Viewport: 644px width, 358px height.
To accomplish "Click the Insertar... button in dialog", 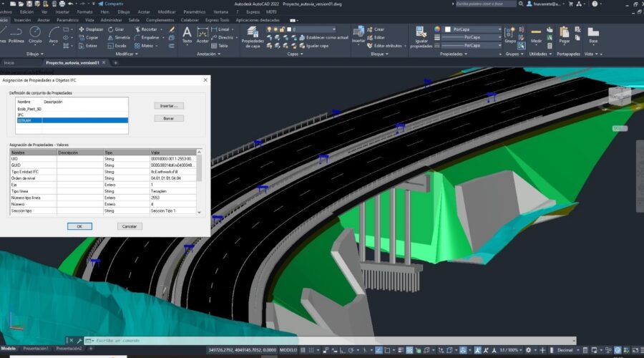I will click(x=169, y=106).
